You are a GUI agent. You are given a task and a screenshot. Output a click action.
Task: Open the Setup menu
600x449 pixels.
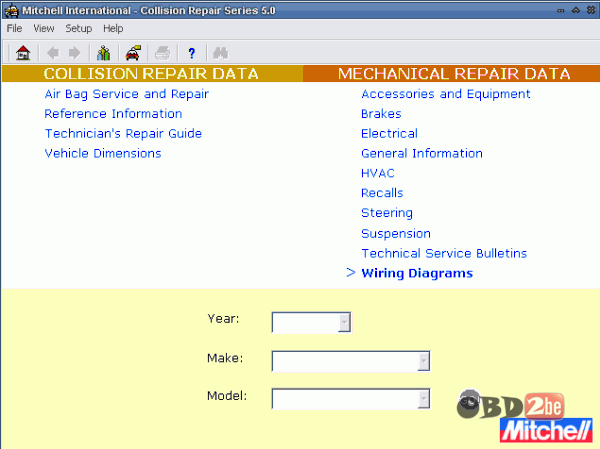pos(78,28)
